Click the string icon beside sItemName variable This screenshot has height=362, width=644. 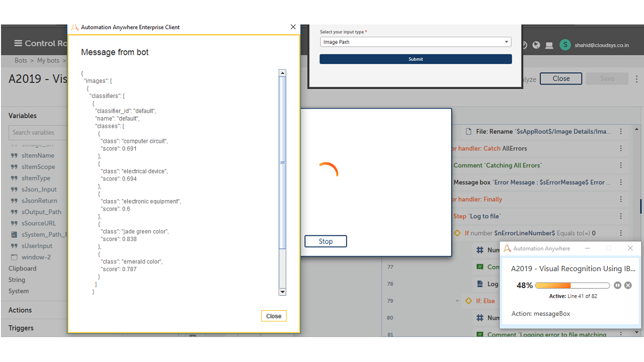click(x=14, y=156)
